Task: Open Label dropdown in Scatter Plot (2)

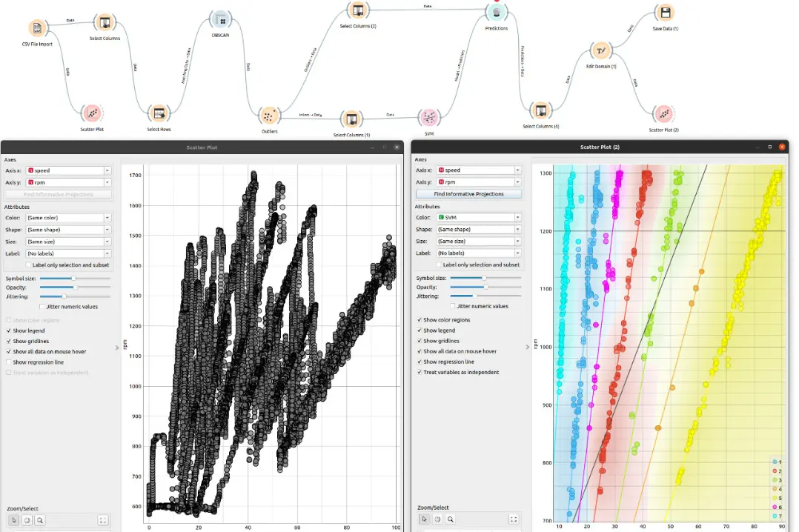Action: pyautogui.click(x=479, y=253)
